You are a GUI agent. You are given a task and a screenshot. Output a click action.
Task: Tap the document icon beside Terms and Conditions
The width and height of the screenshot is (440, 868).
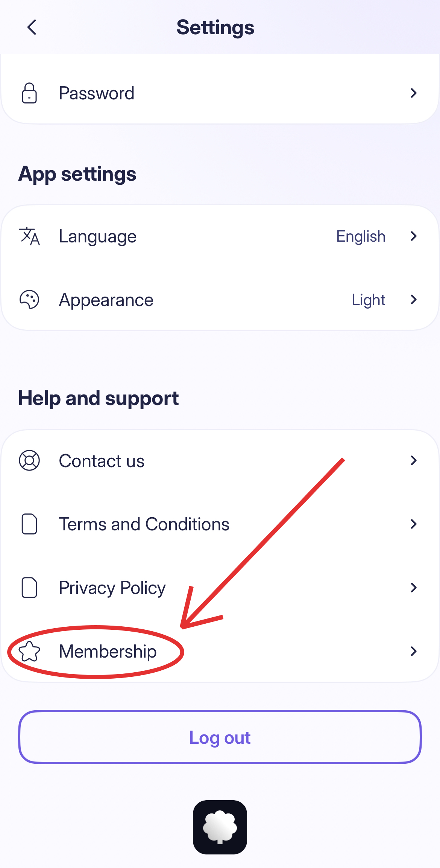[29, 524]
